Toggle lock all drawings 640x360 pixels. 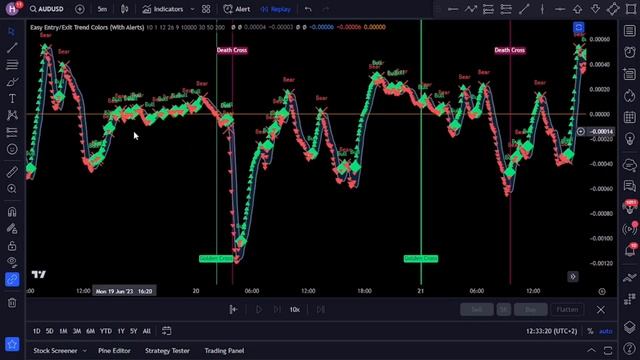pos(12,246)
